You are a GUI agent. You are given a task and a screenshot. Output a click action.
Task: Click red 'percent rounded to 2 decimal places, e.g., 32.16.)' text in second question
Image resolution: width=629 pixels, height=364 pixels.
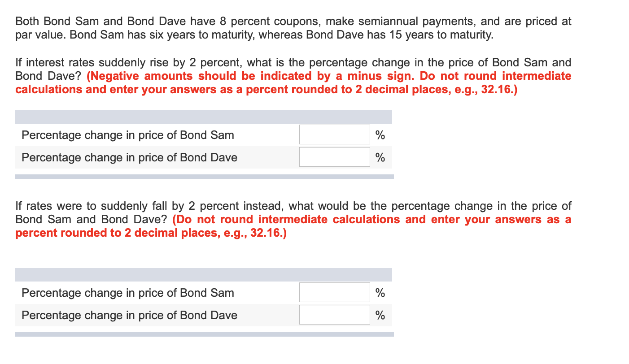click(x=150, y=233)
